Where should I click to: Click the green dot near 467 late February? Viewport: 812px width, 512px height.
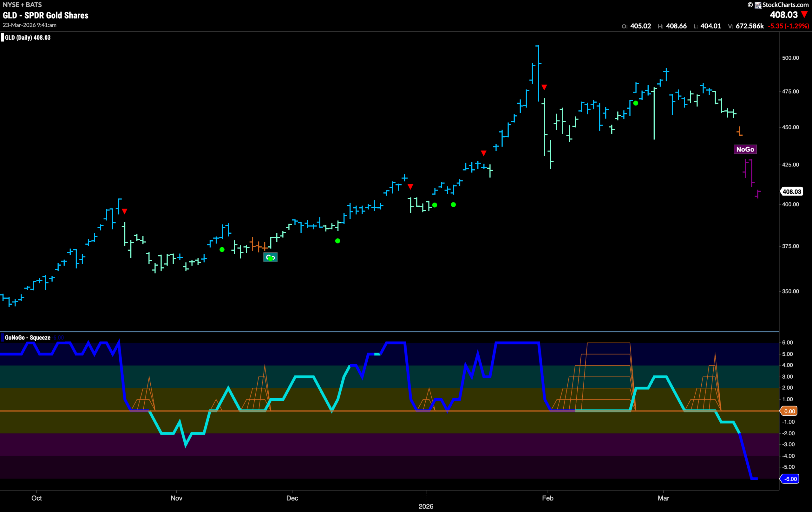(636, 103)
